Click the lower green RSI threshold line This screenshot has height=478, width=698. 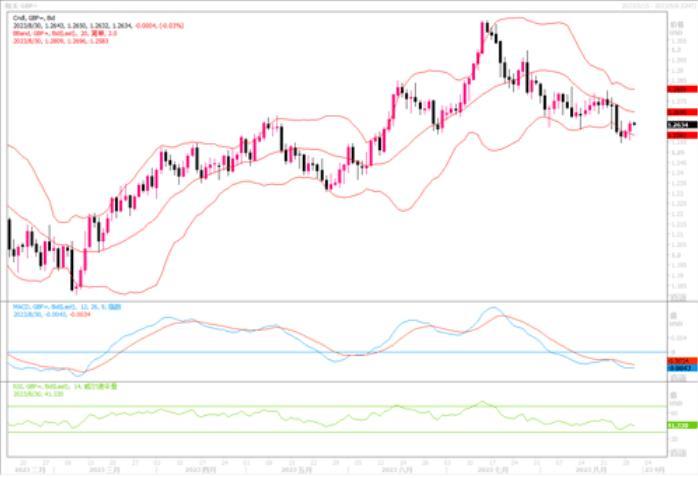300,432
